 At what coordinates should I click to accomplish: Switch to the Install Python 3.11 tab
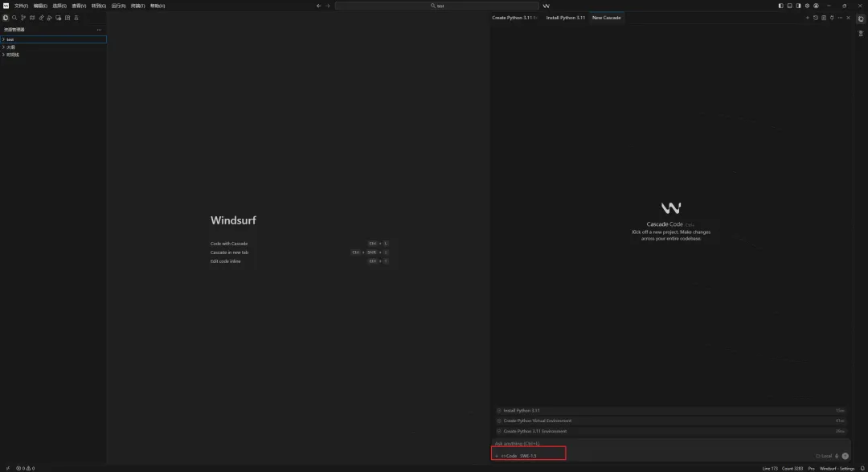565,18
